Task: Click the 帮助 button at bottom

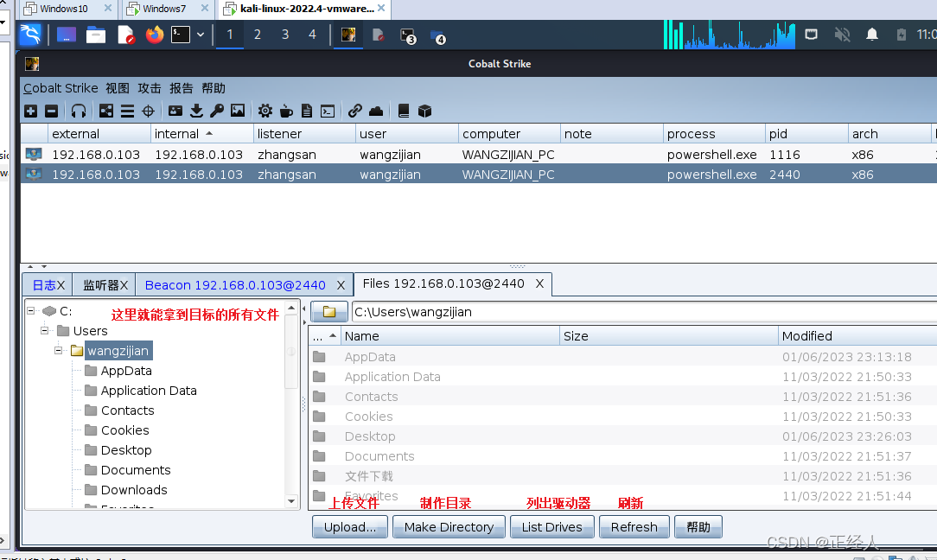Action: [x=698, y=527]
